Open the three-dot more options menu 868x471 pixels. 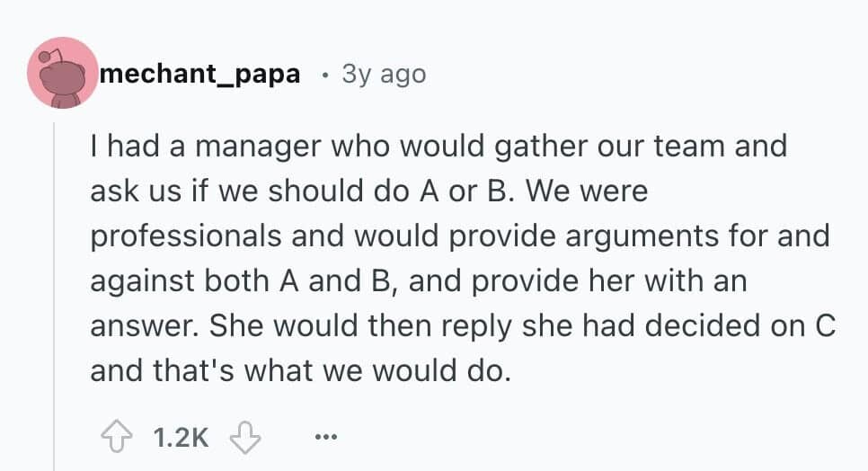click(327, 439)
